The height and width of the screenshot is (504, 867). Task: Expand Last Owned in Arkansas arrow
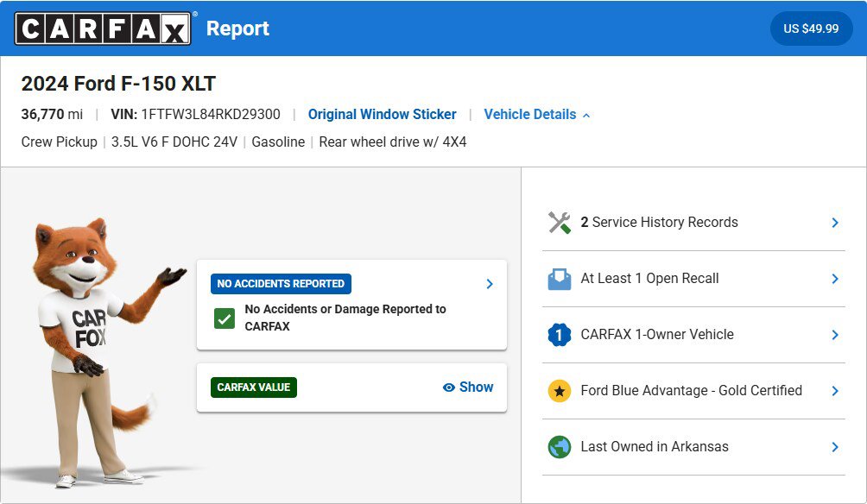tap(835, 447)
